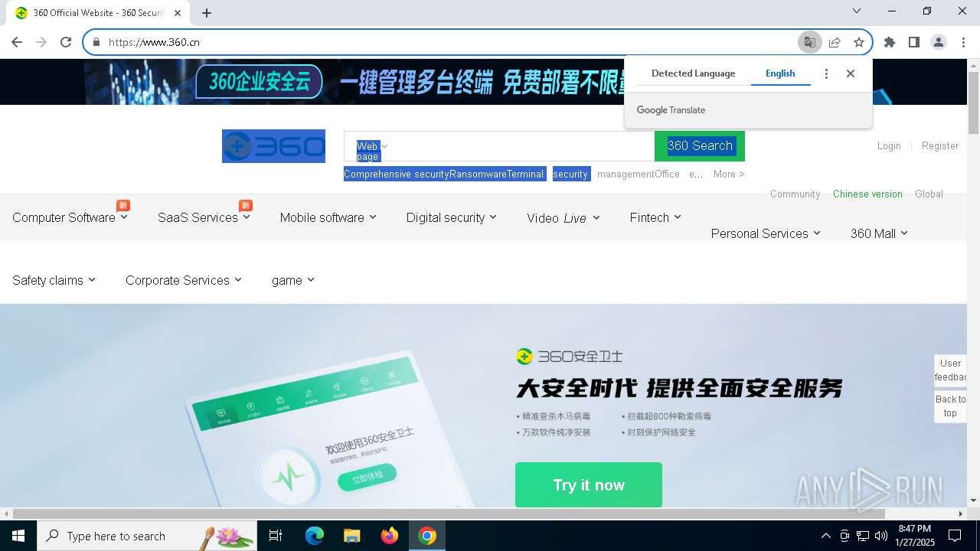The width and height of the screenshot is (980, 551).
Task: Open a new browser tab
Action: 207,12
